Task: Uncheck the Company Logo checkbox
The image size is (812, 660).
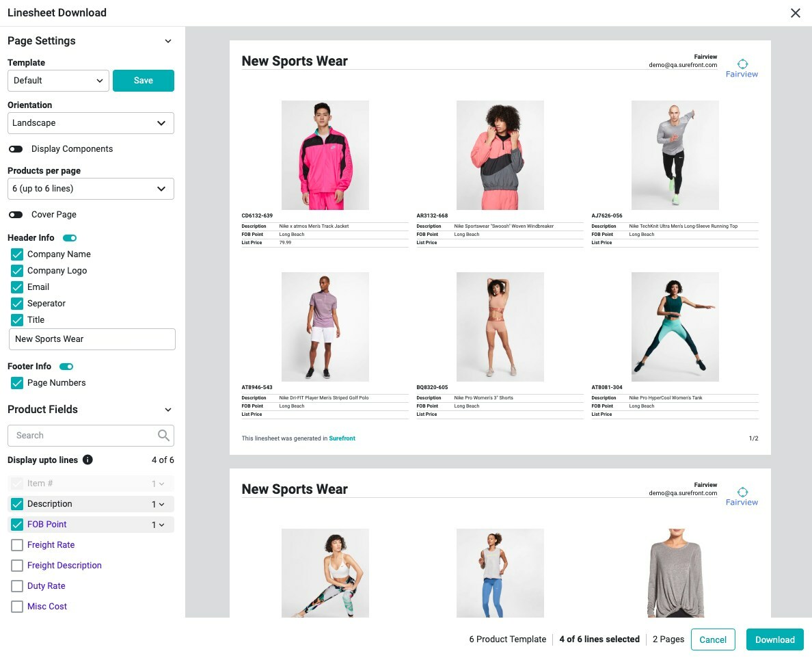Action: pos(17,271)
